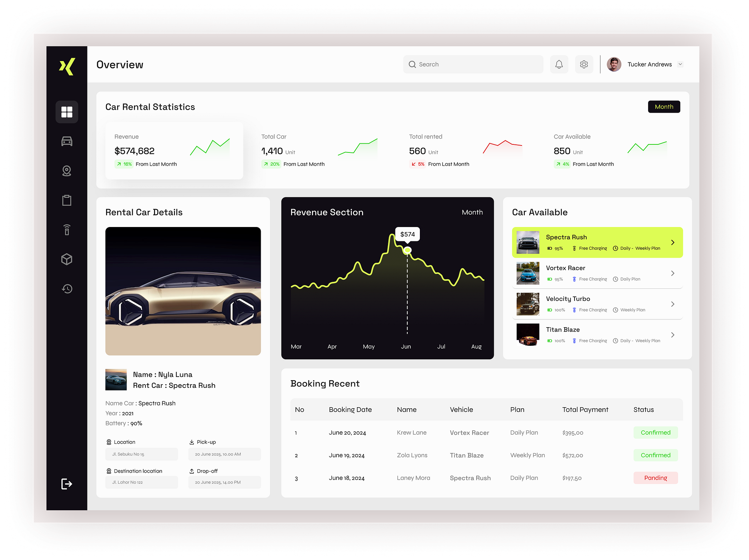Open the Settings gear icon
749x560 pixels.
(x=584, y=64)
